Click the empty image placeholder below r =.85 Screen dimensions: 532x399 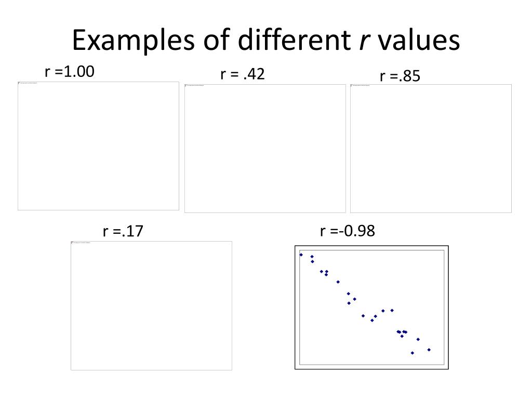[x=431, y=149]
